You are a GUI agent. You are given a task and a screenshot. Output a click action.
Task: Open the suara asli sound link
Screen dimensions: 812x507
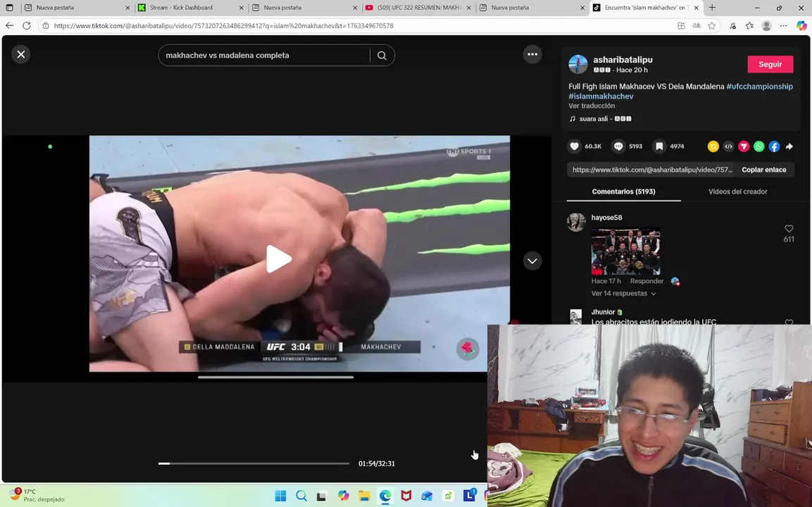pos(600,118)
